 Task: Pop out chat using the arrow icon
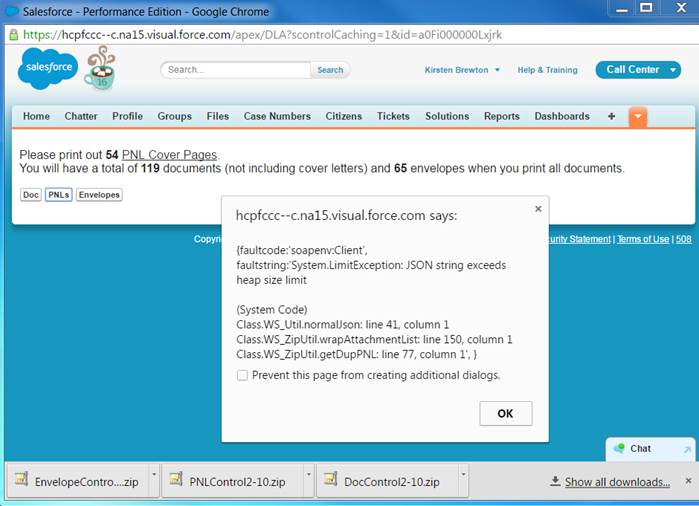687,449
